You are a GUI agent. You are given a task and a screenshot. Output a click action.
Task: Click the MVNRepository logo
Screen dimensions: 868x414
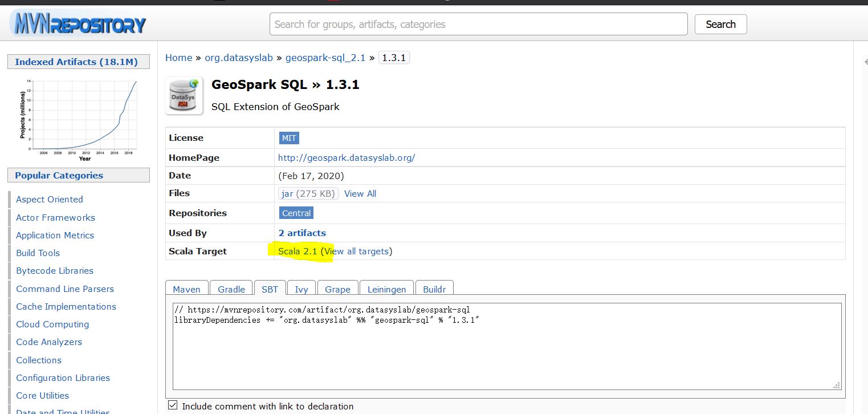(78, 24)
